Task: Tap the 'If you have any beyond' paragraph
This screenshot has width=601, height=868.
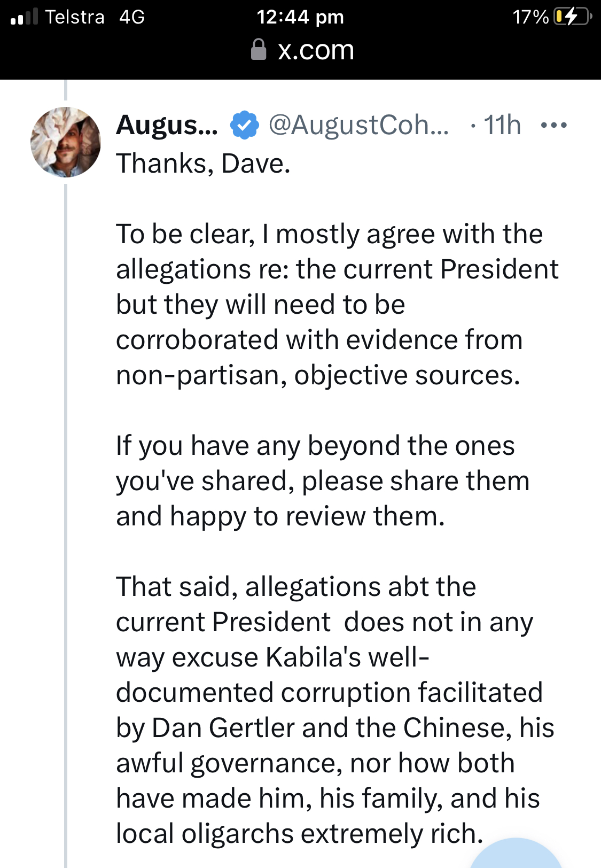Action: tap(323, 481)
